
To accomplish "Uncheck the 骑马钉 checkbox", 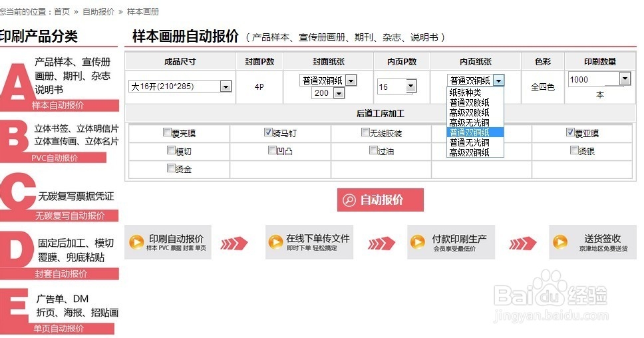I will tap(268, 132).
